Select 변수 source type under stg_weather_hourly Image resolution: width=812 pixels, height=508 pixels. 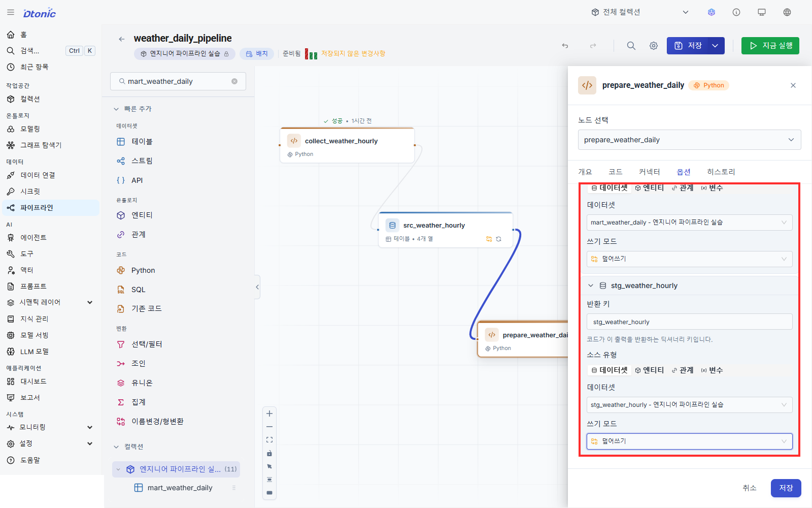712,370
